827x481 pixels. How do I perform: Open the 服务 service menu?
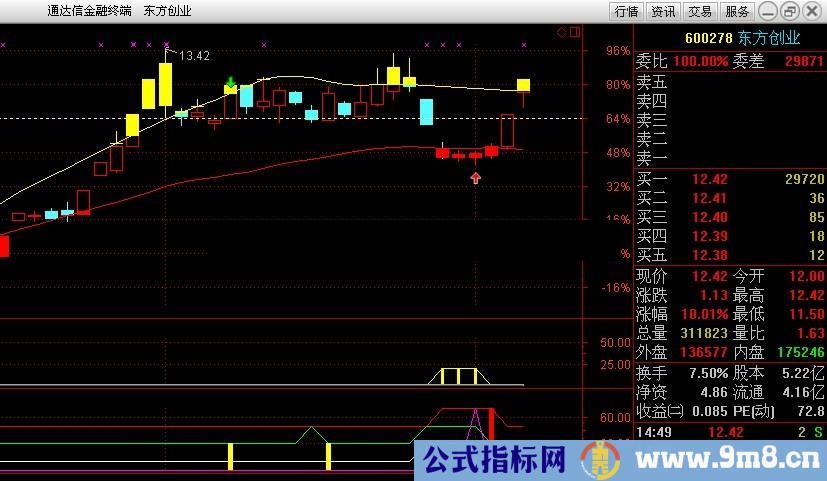(x=737, y=11)
